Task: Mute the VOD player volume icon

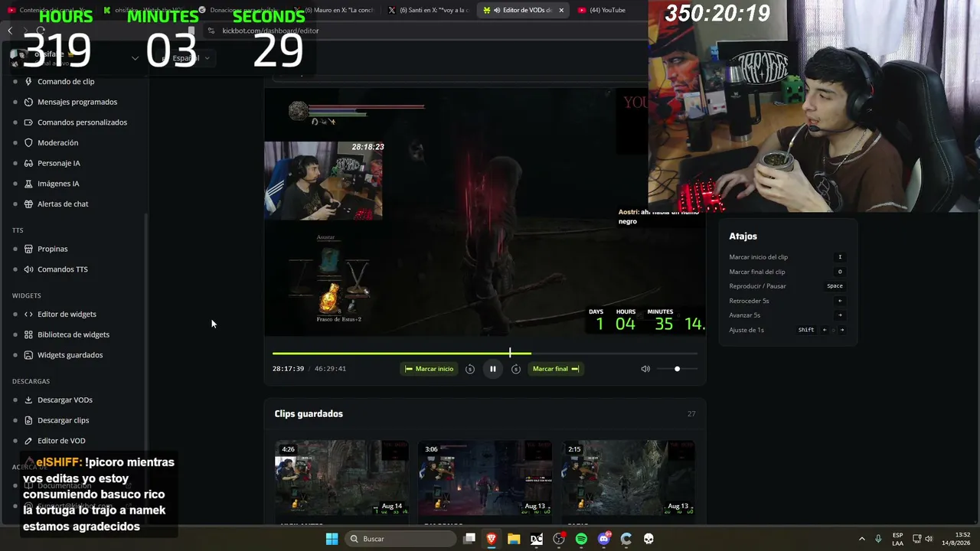Action: (x=645, y=369)
